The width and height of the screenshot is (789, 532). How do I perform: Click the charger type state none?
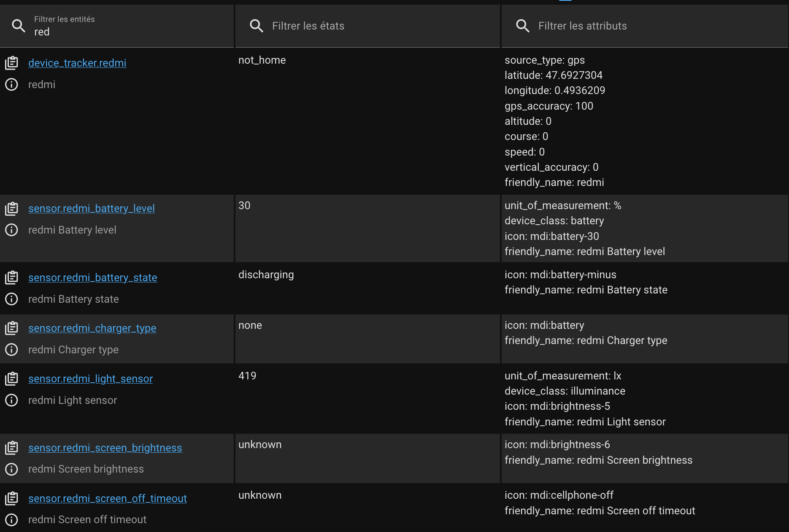click(x=250, y=325)
